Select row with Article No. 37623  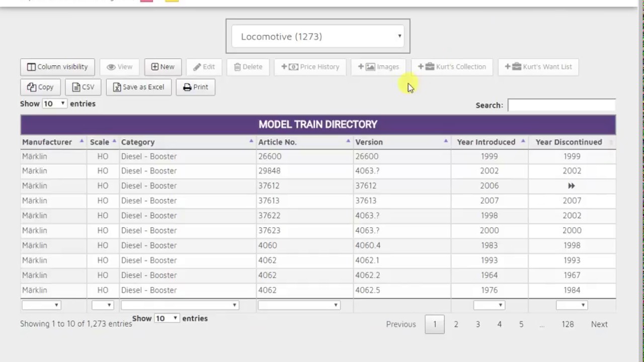tap(318, 230)
